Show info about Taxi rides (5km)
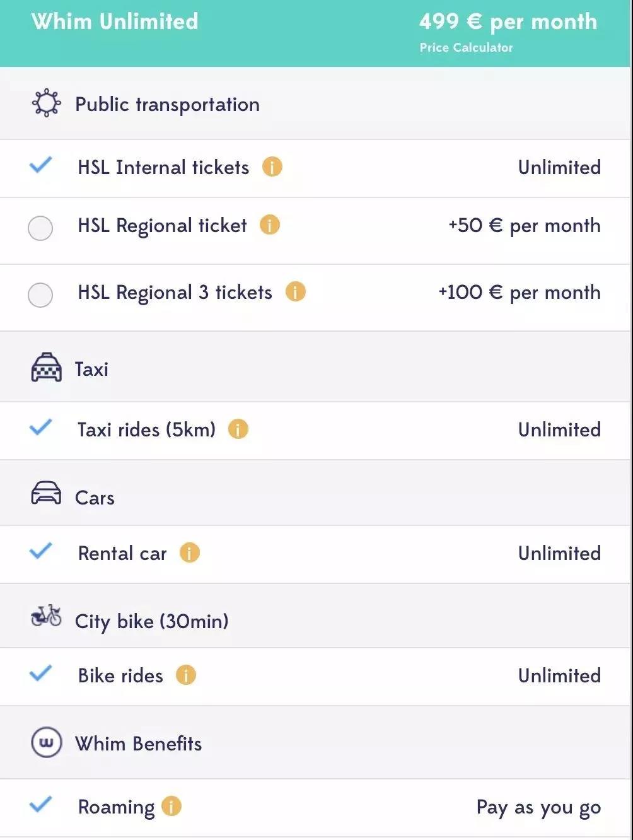This screenshot has height=840, width=633. (x=238, y=429)
